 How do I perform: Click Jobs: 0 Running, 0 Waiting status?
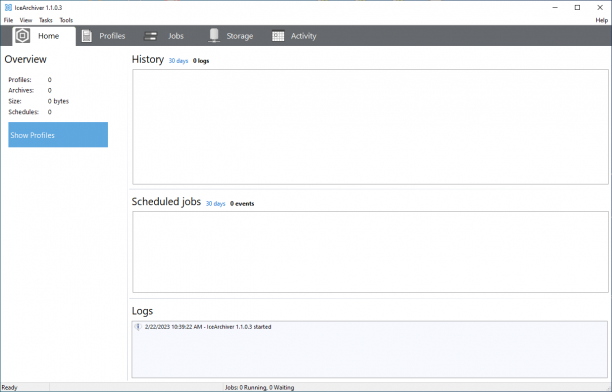[260, 387]
